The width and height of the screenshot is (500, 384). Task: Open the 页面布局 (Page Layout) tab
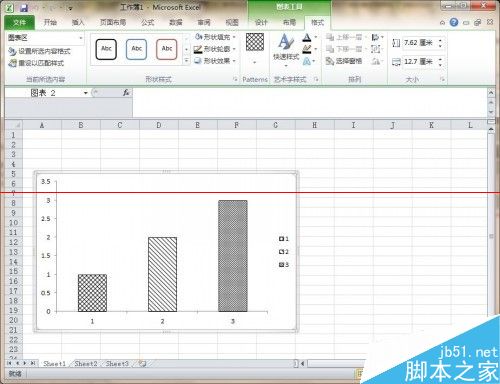[x=113, y=22]
